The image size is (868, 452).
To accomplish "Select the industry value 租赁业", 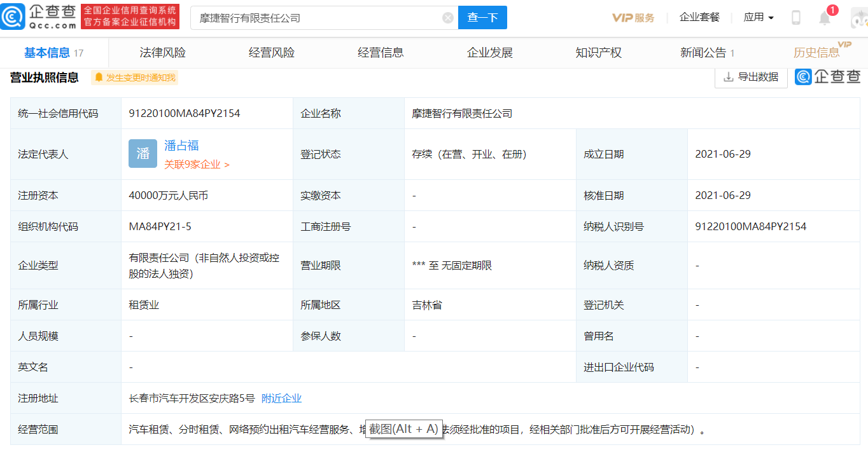I will pyautogui.click(x=144, y=305).
